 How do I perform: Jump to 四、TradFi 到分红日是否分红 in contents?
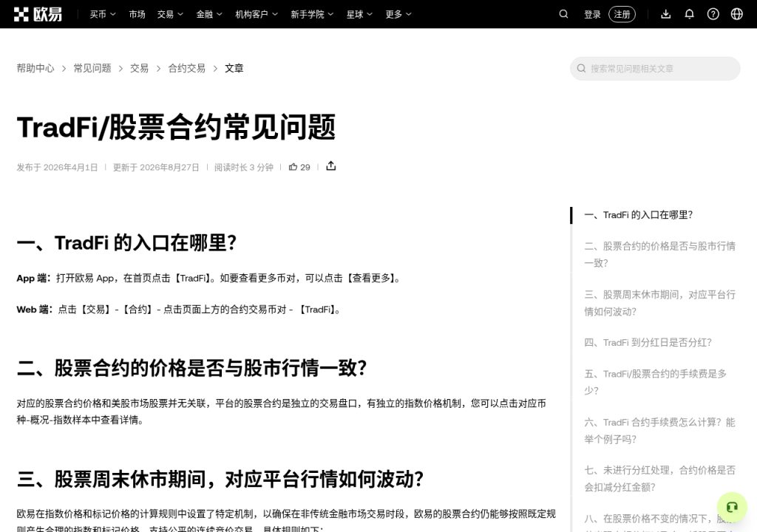click(648, 343)
